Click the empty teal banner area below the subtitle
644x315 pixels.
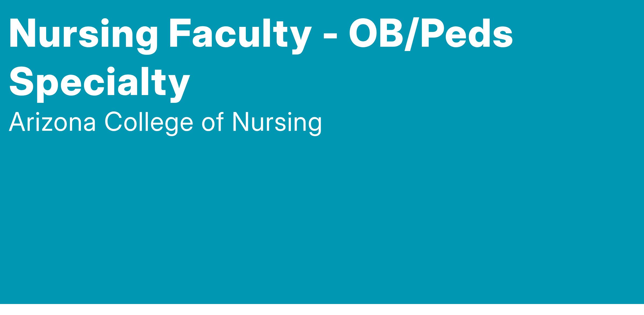coord(322,215)
